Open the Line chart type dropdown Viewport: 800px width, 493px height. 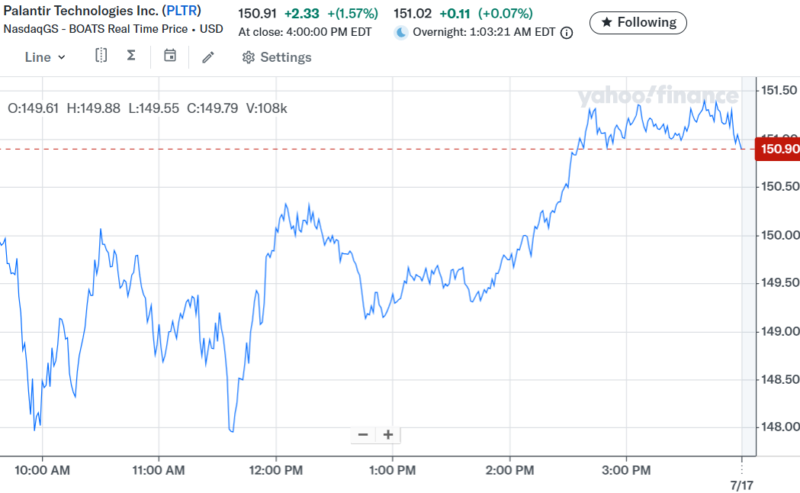point(45,57)
